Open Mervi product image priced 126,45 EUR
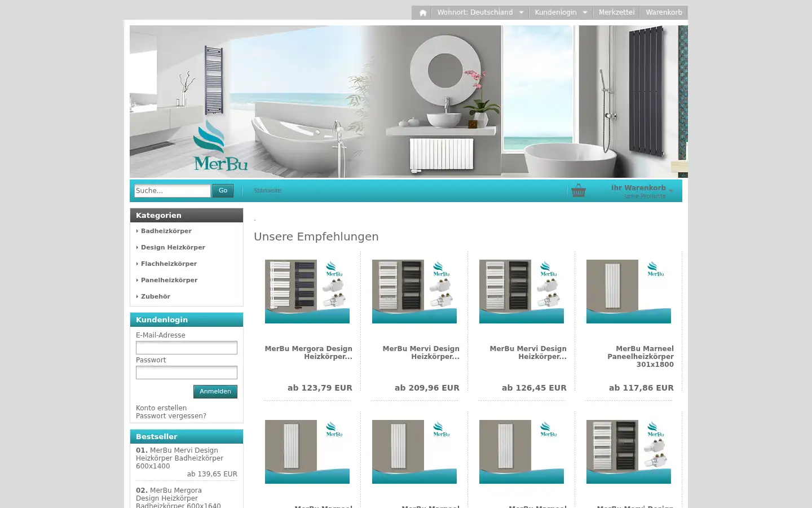This screenshot has height=508, width=812. click(x=522, y=291)
